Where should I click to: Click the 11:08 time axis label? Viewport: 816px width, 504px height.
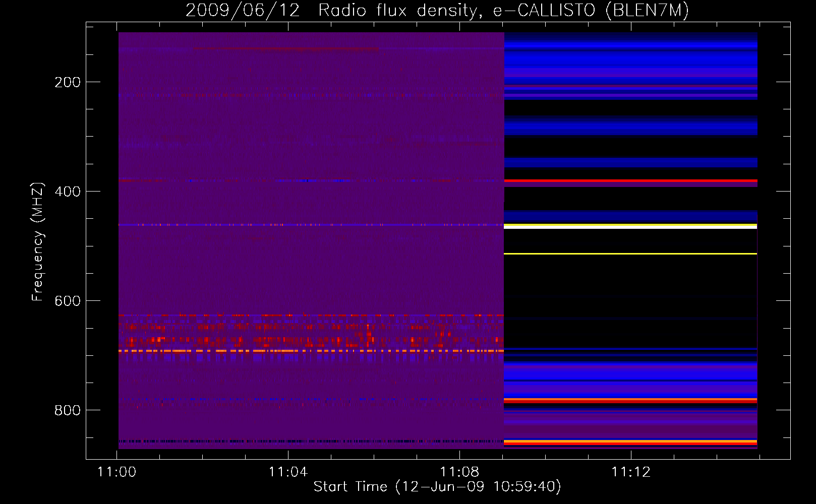point(459,472)
